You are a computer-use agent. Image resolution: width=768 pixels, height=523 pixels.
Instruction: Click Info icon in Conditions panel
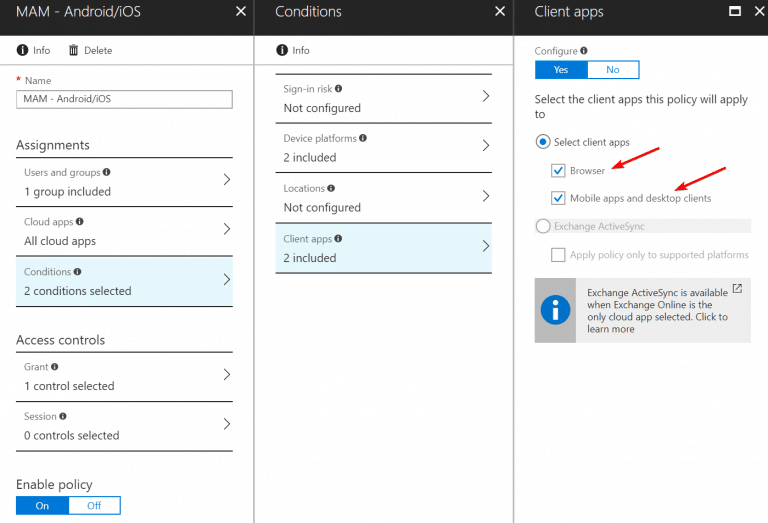pos(281,50)
